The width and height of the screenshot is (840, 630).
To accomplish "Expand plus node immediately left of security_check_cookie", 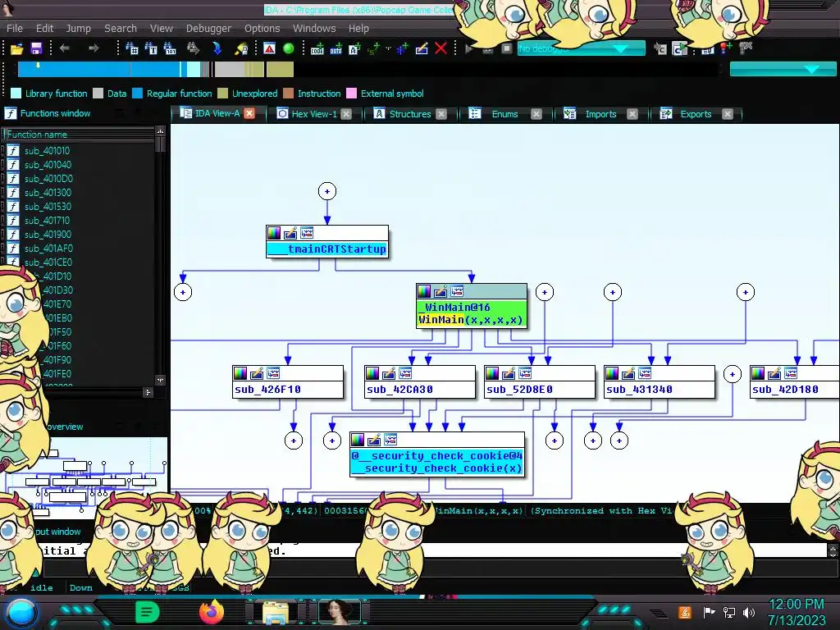I will (332, 441).
